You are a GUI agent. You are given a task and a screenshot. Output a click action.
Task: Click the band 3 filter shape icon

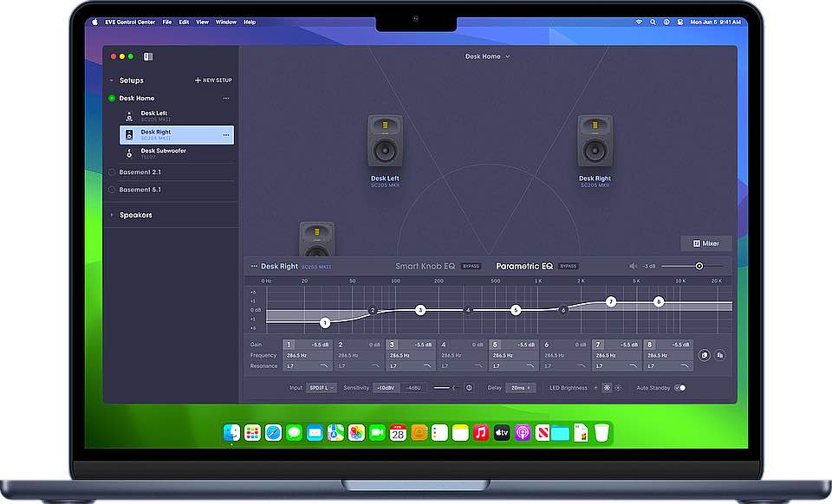pyautogui.click(x=427, y=365)
